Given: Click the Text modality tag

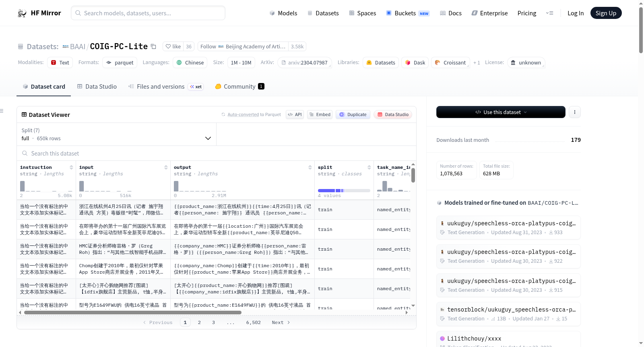Looking at the screenshot, I should (x=60, y=62).
